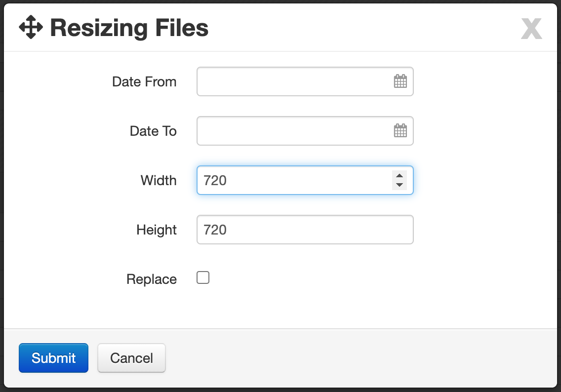This screenshot has width=561, height=392.
Task: Submit the resizing form
Action: tap(54, 358)
